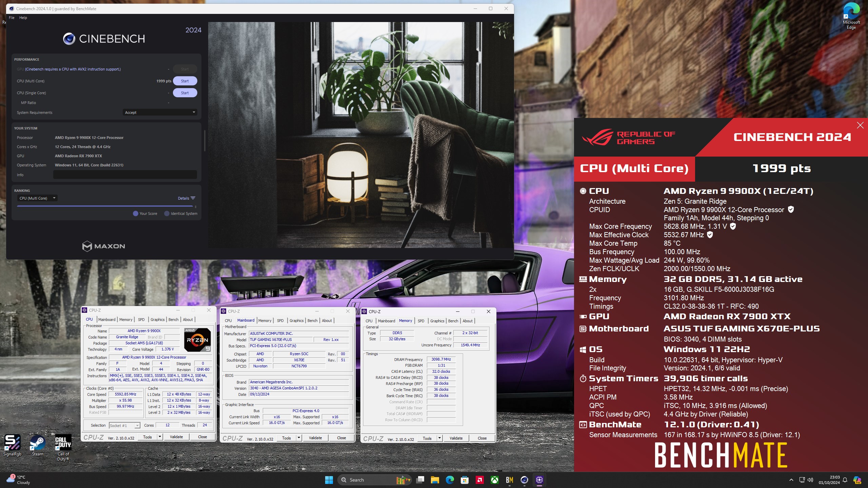Select the SPD tab in the CPU-Z Mainboard window
The height and width of the screenshot is (488, 868).
pyautogui.click(x=280, y=321)
